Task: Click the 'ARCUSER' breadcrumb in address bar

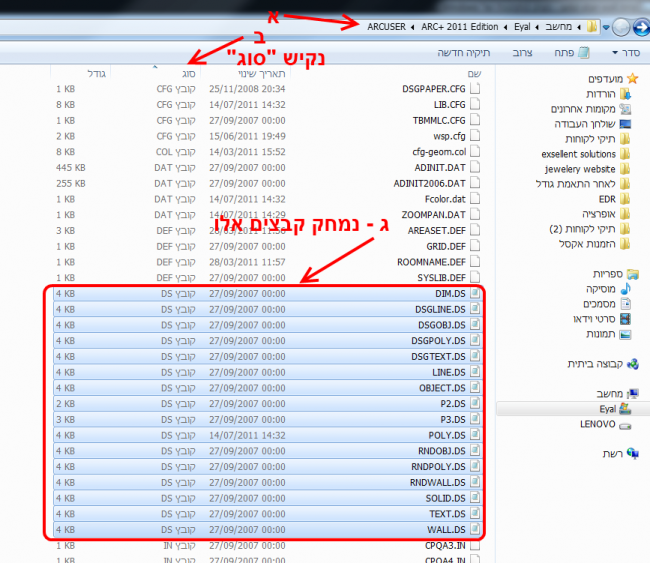Action: (388, 26)
